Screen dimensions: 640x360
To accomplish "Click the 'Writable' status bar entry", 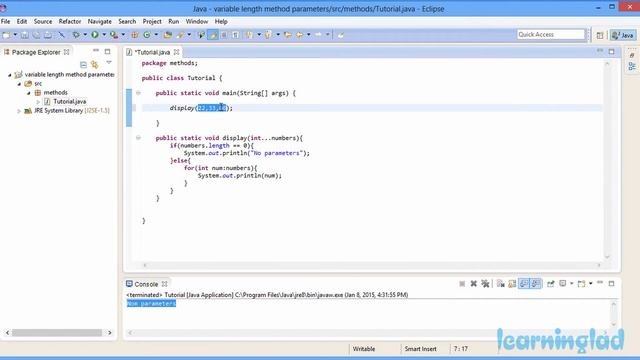I will point(364,349).
